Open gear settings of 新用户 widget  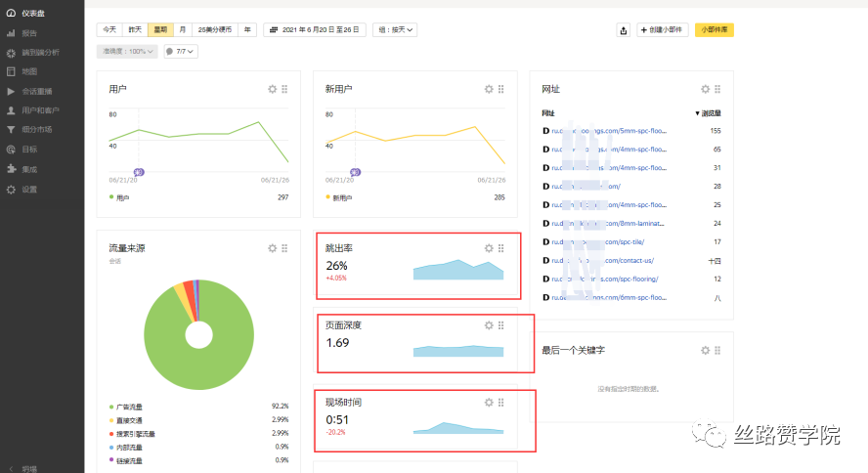(x=489, y=89)
